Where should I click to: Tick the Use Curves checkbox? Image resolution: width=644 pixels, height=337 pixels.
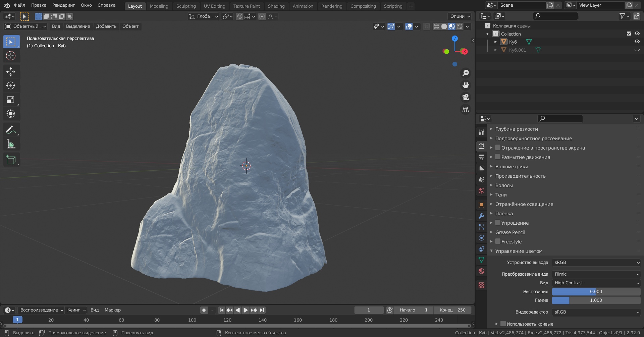point(503,324)
